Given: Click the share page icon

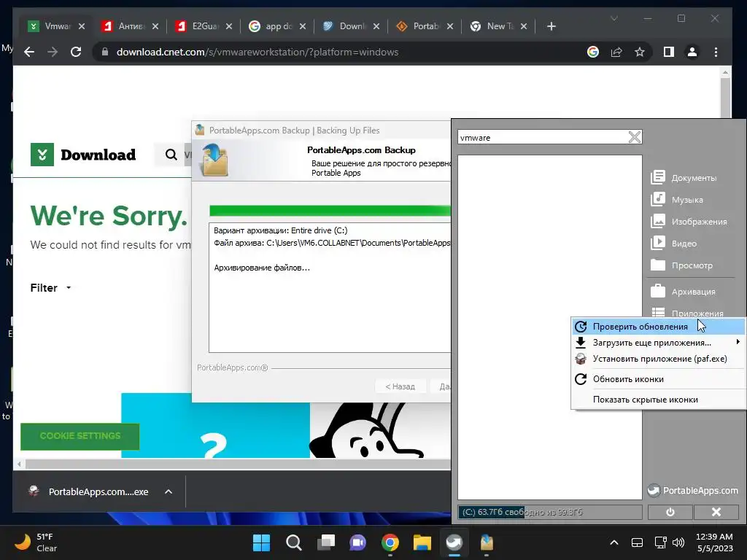Looking at the screenshot, I should pos(616,52).
